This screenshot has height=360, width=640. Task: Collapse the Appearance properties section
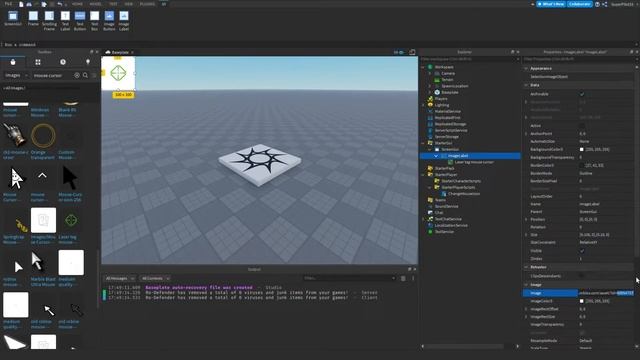526,69
